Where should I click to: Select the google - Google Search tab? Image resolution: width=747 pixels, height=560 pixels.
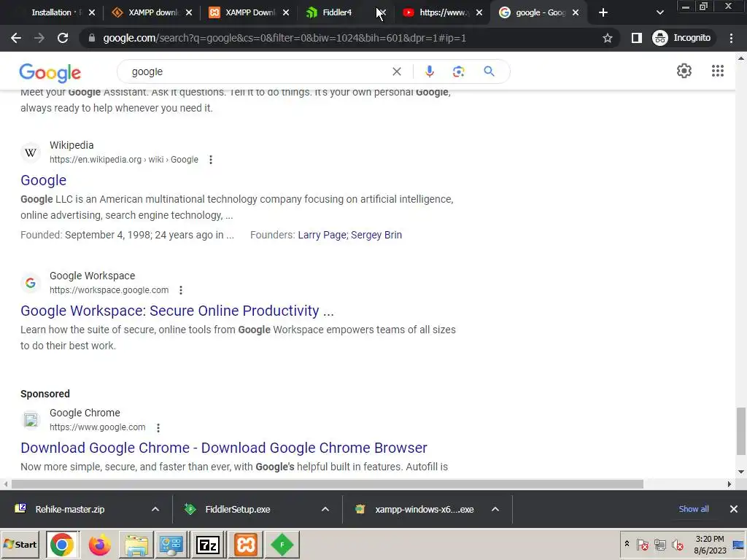coord(538,12)
